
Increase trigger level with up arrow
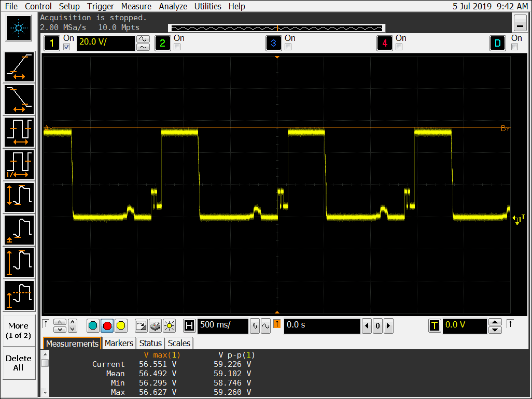495,322
